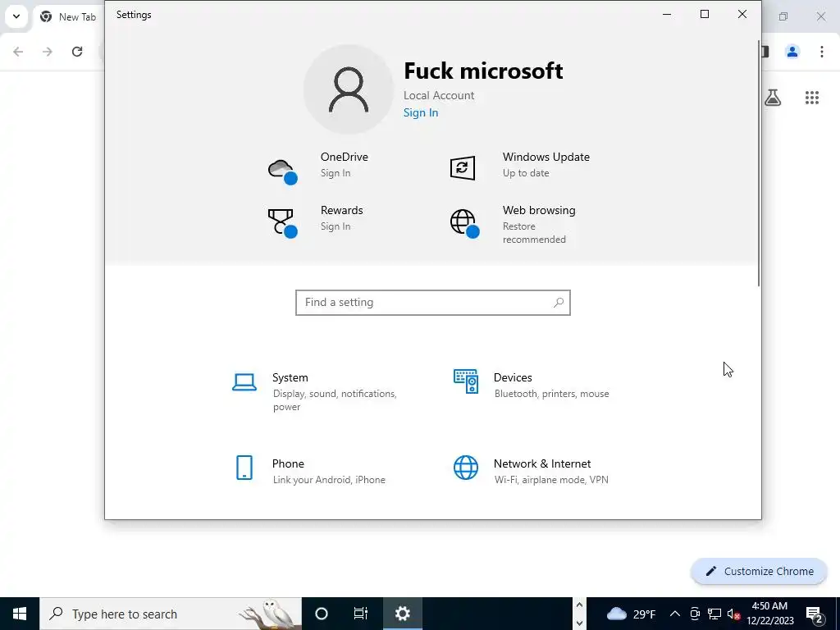Open Task View on the taskbar

click(x=361, y=614)
